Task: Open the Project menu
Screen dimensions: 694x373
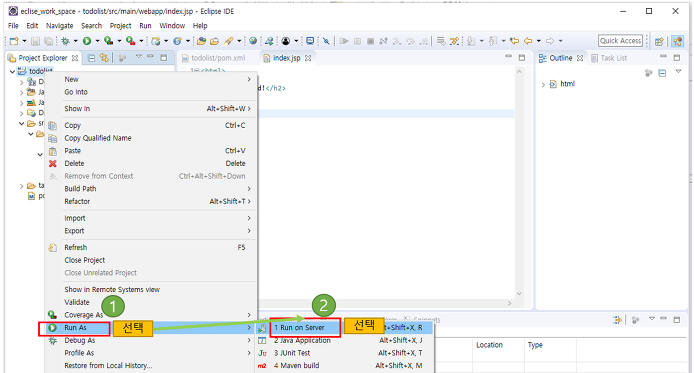Action: [x=120, y=26]
